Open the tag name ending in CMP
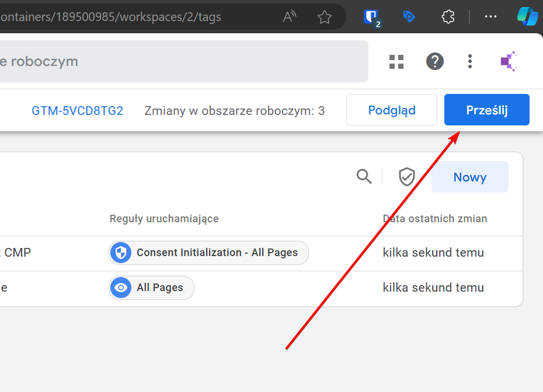The image size is (543, 392). (16, 253)
